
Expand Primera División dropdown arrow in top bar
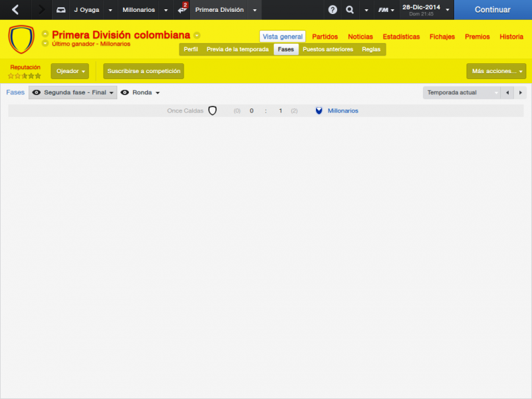255,10
